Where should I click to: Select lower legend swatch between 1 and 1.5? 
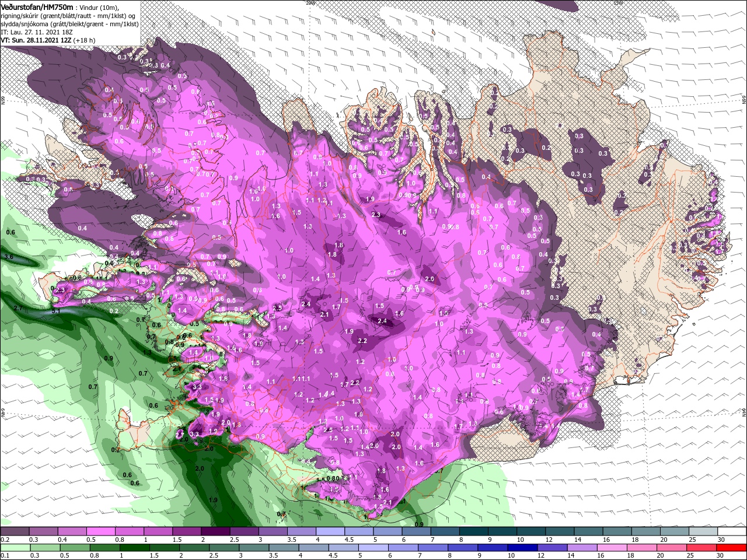point(134,548)
